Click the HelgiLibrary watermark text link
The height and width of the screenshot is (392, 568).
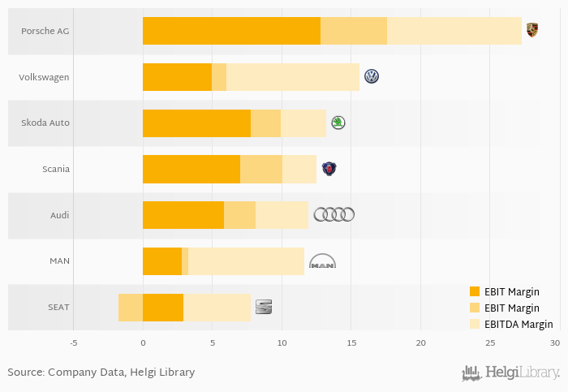(x=523, y=373)
